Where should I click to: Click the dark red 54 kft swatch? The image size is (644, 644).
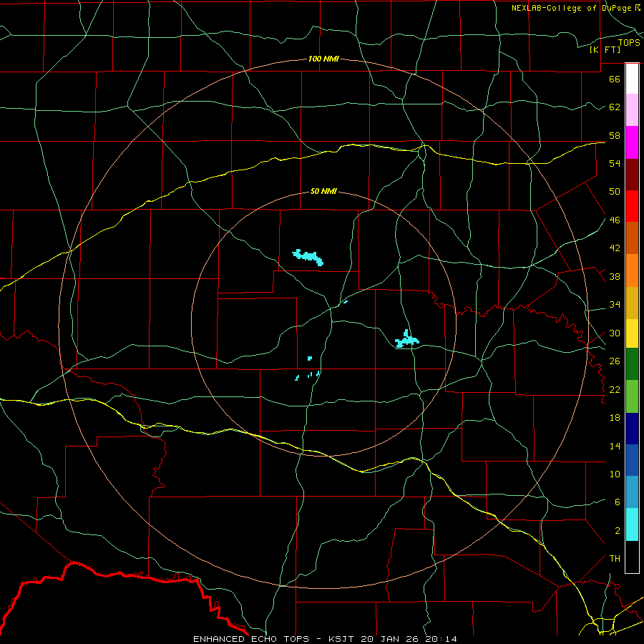tap(632, 175)
